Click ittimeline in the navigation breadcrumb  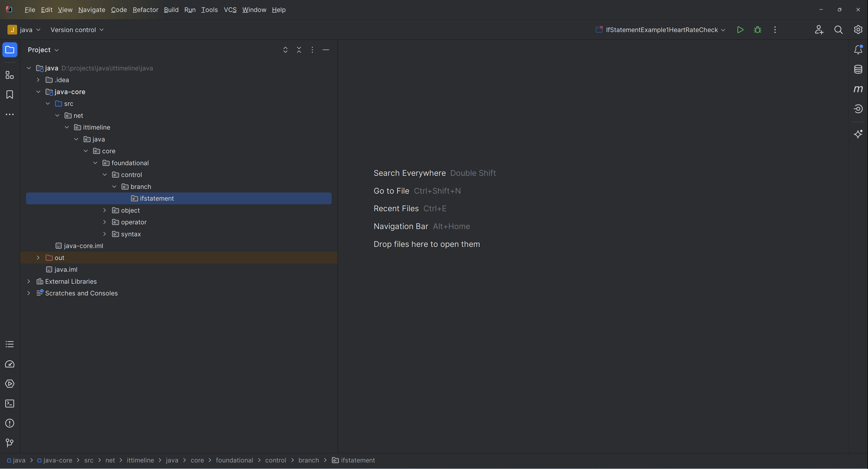coord(140,460)
